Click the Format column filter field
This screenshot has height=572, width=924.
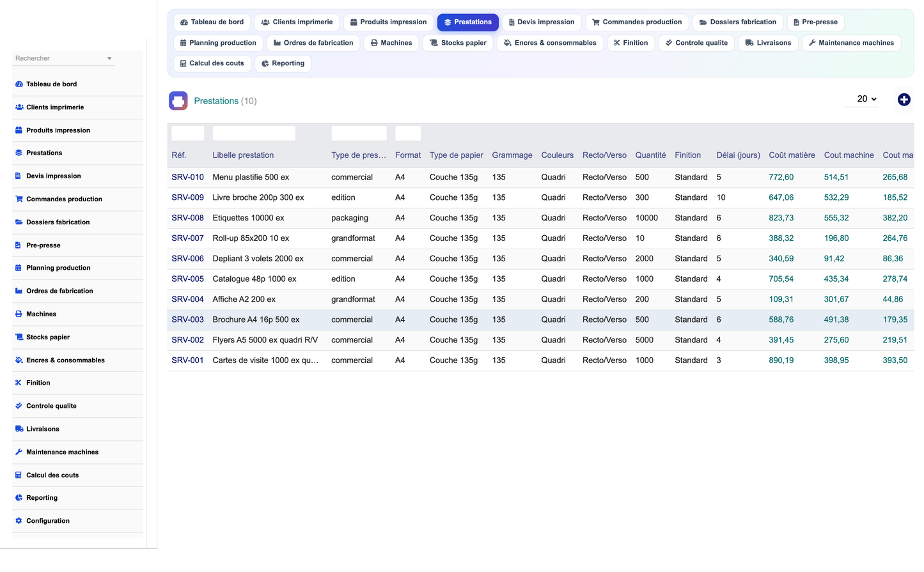pyautogui.click(x=408, y=133)
